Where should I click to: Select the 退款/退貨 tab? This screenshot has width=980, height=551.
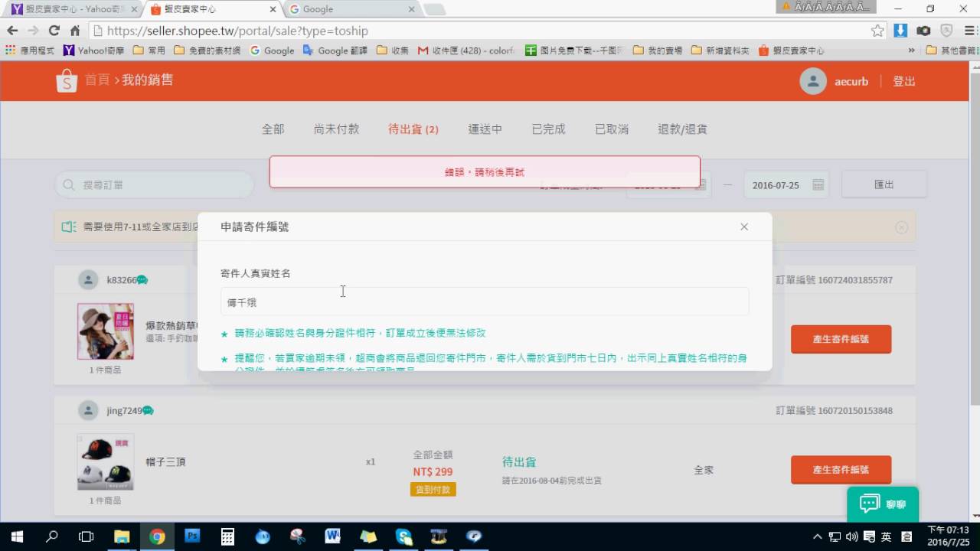682,129
